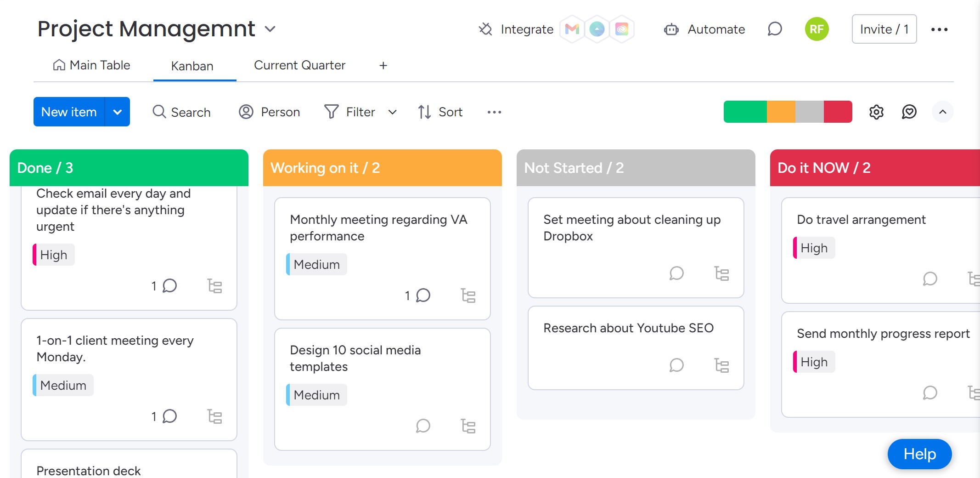Screen dimensions: 980x478
Task: Open the Automate robot icon
Action: point(671,29)
